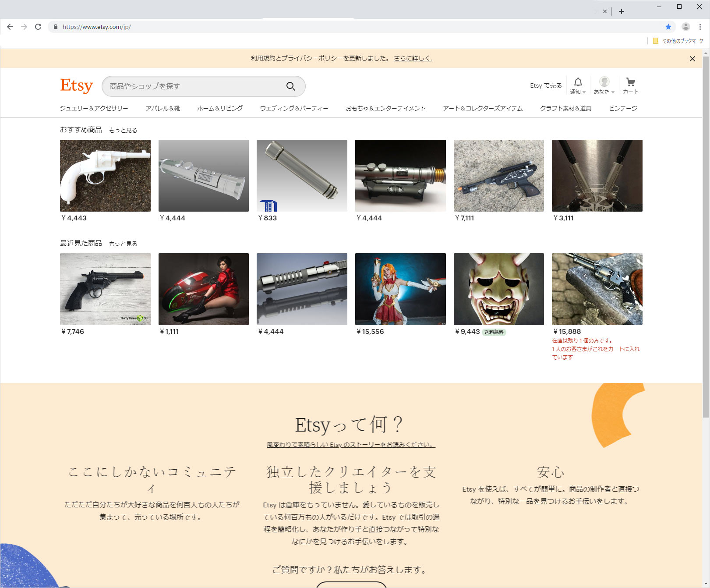This screenshot has height=588, width=710.
Task: Open a new browser tab
Action: (x=621, y=11)
